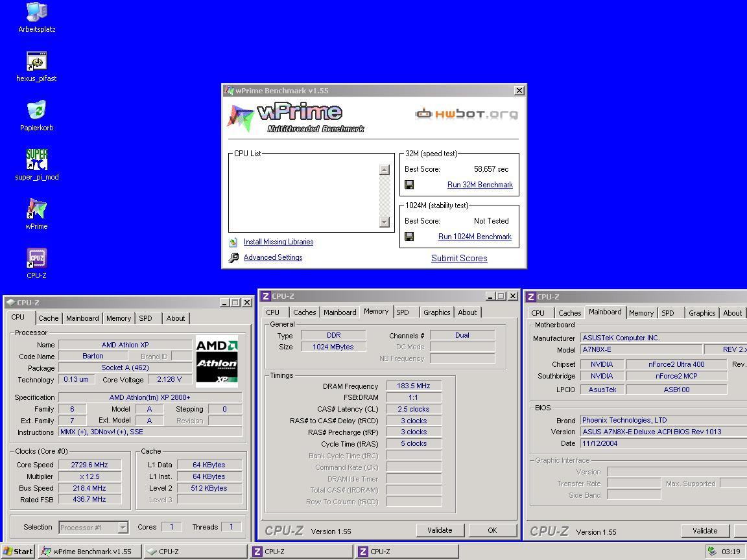Open the Windows Start menu

[x=18, y=552]
